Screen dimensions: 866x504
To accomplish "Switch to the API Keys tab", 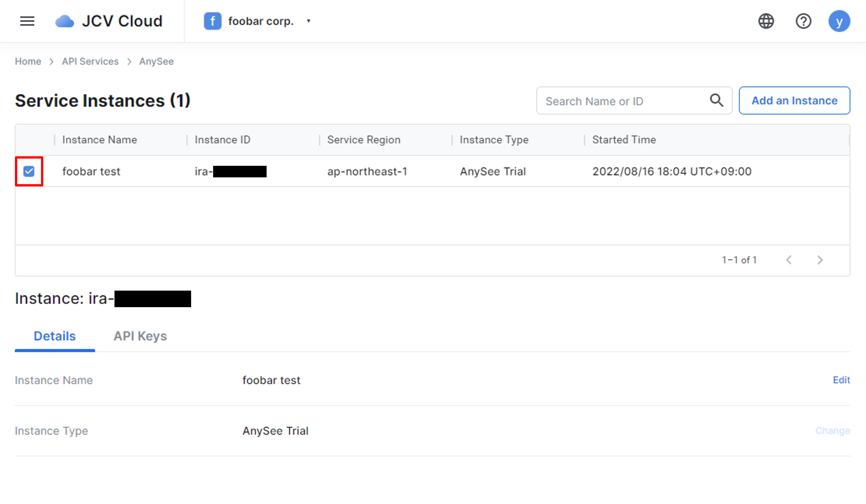I will [x=140, y=336].
